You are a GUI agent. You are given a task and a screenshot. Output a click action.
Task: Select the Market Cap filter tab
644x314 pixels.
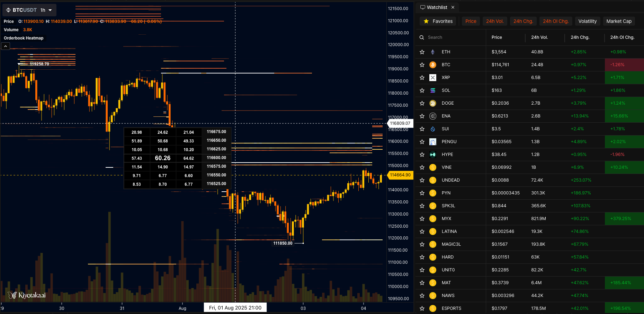[x=619, y=21]
